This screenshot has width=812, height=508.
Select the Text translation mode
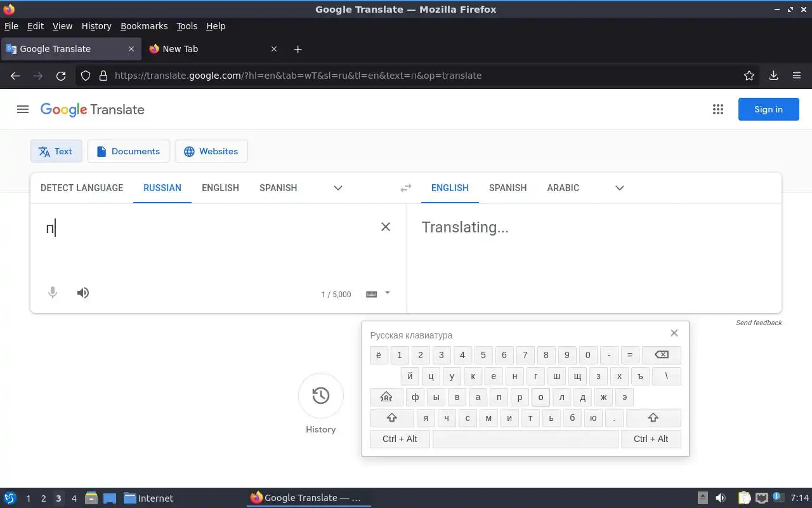(x=56, y=151)
